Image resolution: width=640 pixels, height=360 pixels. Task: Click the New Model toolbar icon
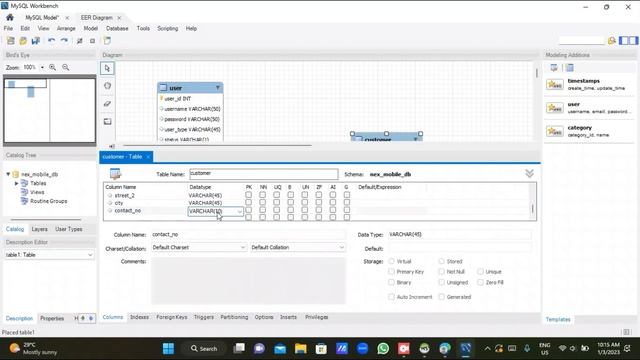pyautogui.click(x=11, y=40)
